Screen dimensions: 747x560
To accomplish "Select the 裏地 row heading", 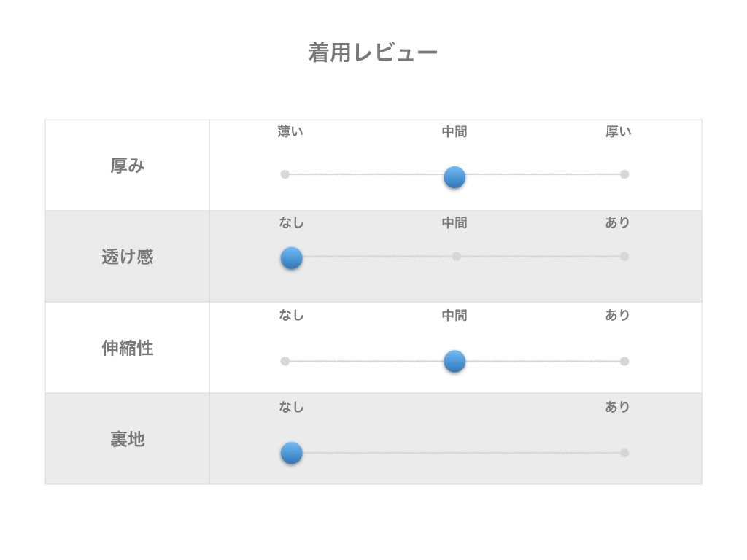I will 128,439.
